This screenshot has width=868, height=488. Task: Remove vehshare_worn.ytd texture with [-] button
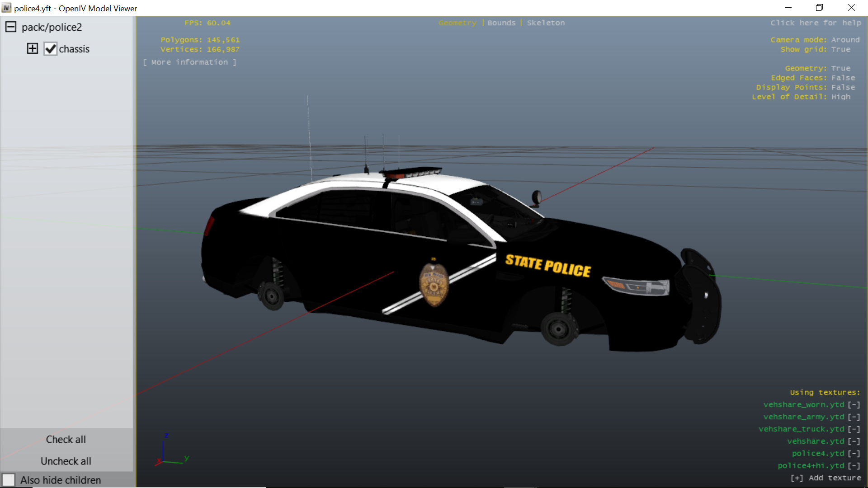coord(854,405)
